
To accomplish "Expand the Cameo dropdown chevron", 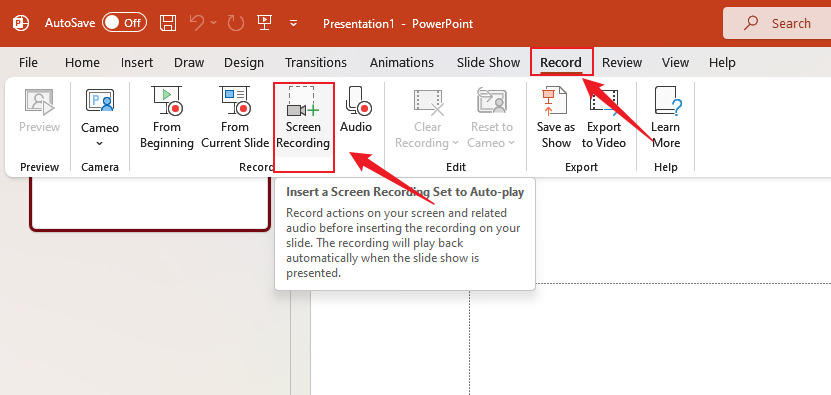I will (x=100, y=143).
